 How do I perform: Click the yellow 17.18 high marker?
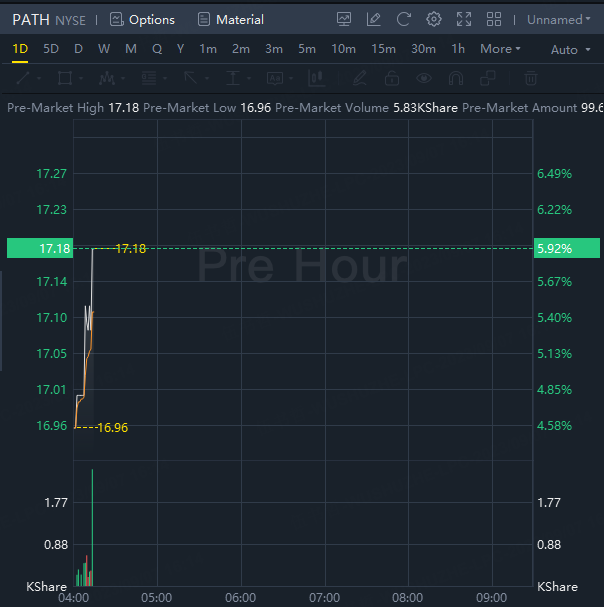tap(130, 249)
